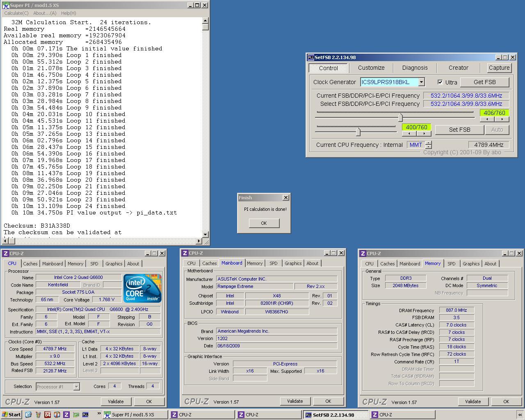Image resolution: width=525 pixels, height=420 pixels.
Task: Click Validate in the CPU-Z CPU window
Action: (116, 402)
